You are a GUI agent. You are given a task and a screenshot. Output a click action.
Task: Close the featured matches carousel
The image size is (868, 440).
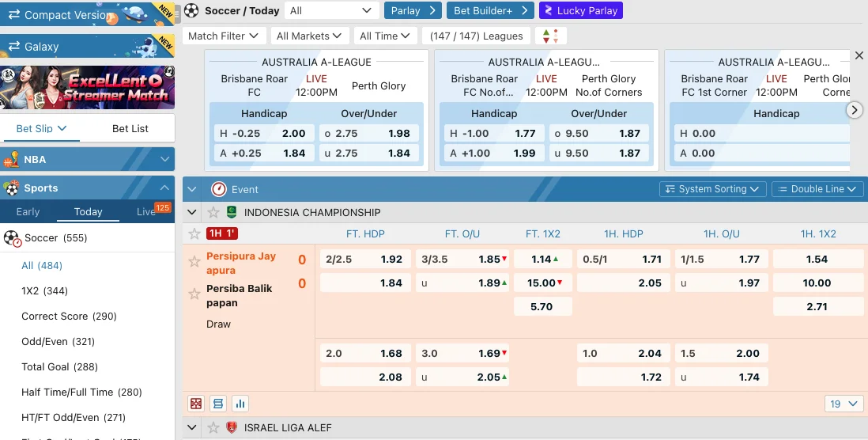click(x=859, y=55)
